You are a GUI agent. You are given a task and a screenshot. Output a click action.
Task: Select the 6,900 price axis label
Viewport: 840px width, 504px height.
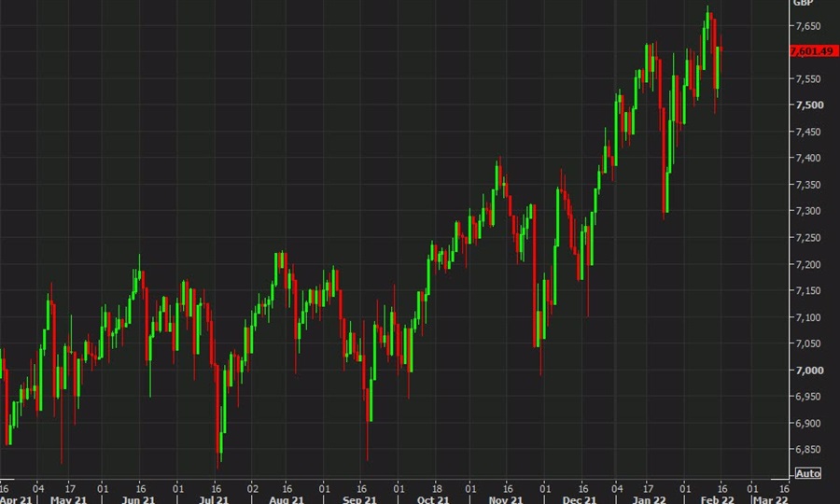click(x=808, y=424)
